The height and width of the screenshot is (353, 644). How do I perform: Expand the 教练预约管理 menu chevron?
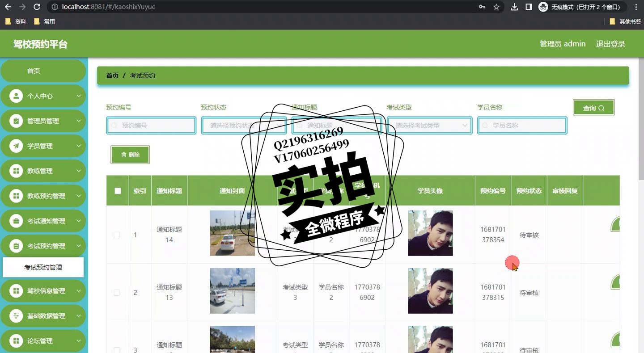(x=79, y=196)
